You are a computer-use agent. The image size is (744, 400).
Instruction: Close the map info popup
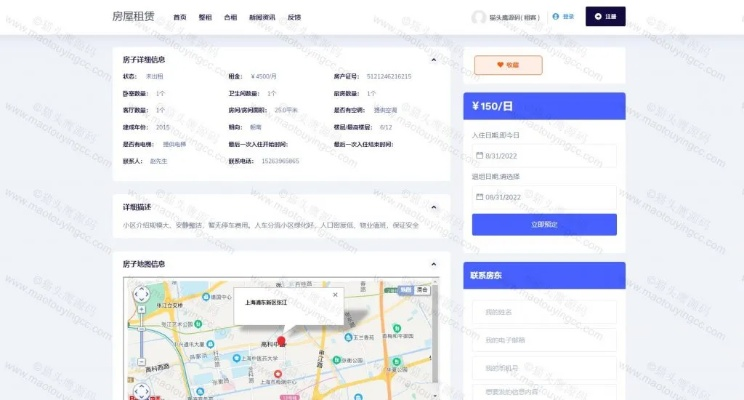pyautogui.click(x=335, y=294)
